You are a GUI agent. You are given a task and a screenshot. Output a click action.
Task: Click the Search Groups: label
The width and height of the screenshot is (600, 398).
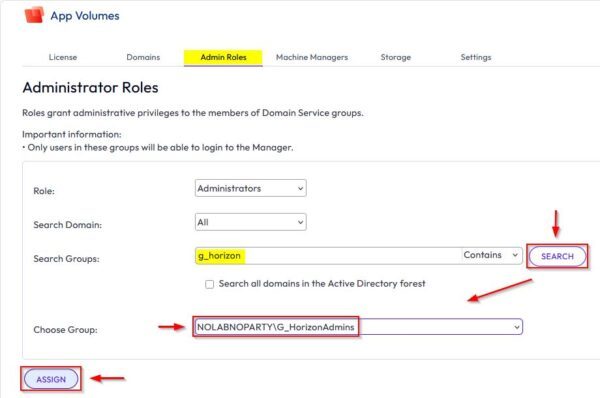tap(66, 259)
